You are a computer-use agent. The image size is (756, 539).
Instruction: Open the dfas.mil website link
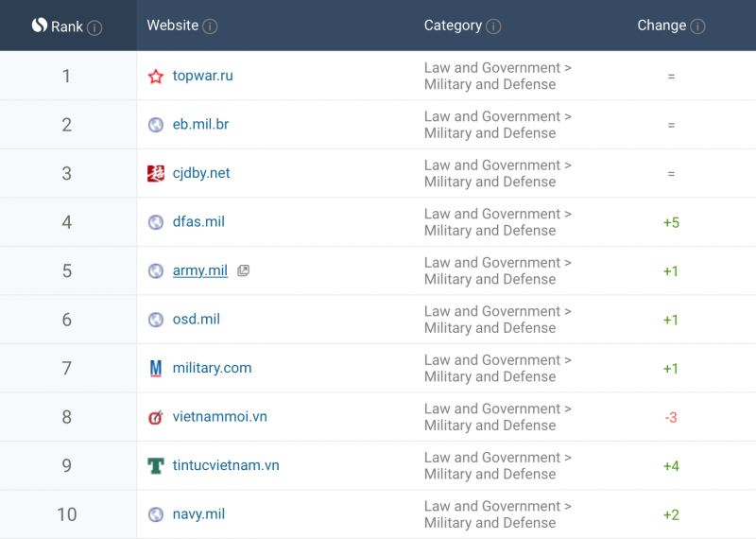198,222
